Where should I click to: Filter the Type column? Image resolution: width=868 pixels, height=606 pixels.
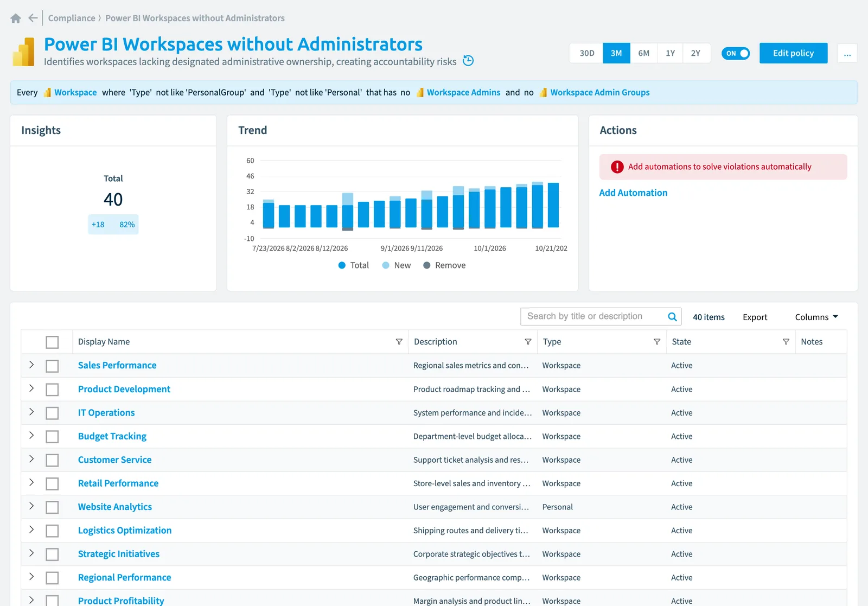657,342
